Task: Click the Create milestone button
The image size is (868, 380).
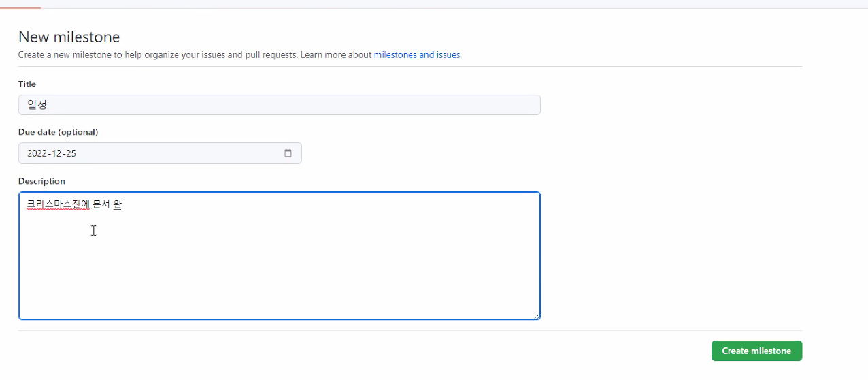Action: click(x=756, y=351)
